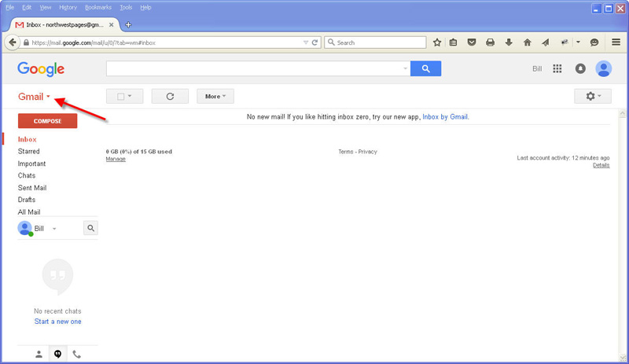Screen dimensions: 629x364
Task: Open the History menu
Action: coord(68,7)
